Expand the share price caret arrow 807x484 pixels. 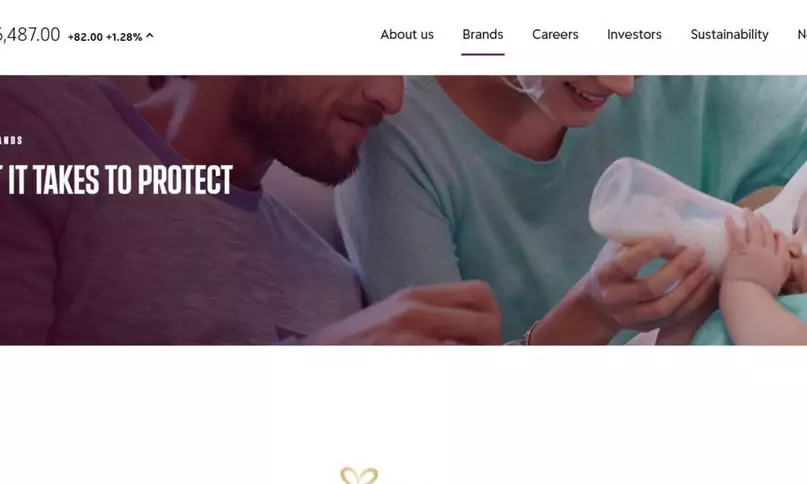pos(150,36)
